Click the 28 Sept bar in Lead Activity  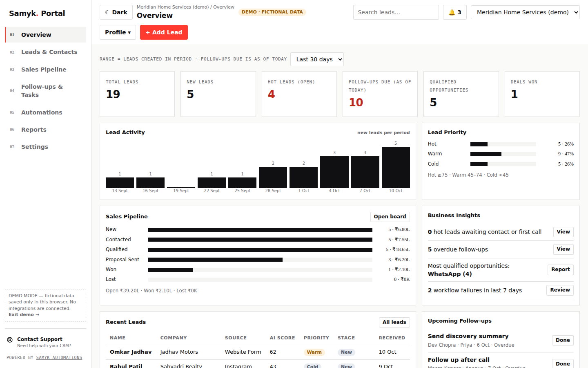(x=273, y=177)
